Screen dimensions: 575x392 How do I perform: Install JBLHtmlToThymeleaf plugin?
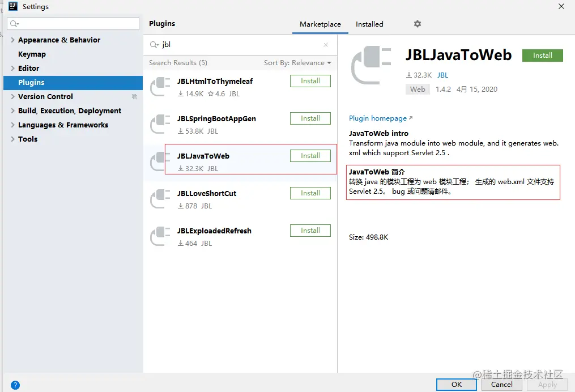click(x=310, y=81)
